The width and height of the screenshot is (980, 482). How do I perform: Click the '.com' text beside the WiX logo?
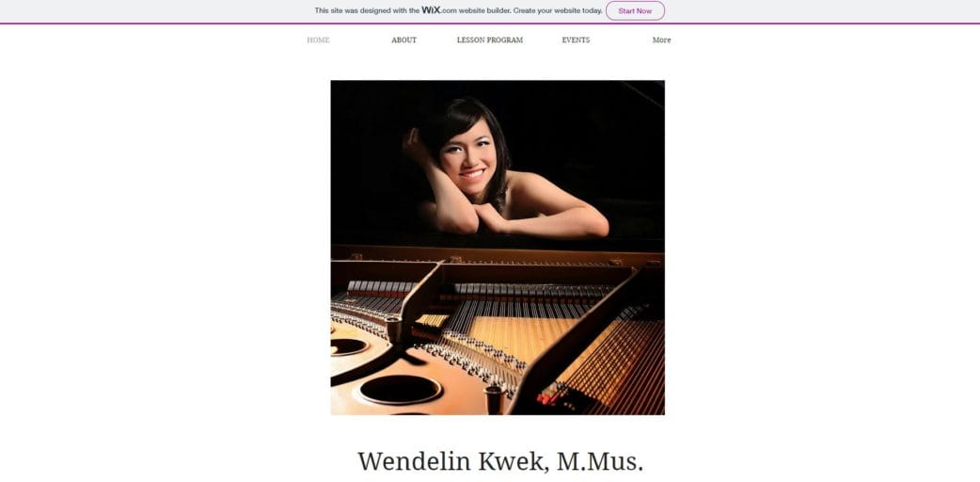pos(448,10)
